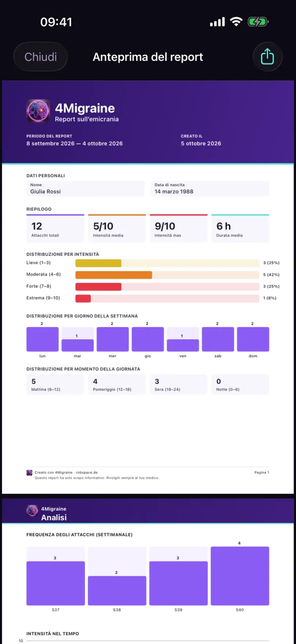
Task: Tap the share icon button
Action: click(267, 57)
